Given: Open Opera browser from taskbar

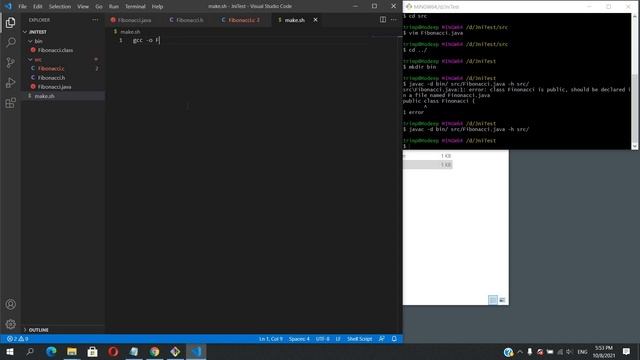Looking at the screenshot, I should (113, 351).
